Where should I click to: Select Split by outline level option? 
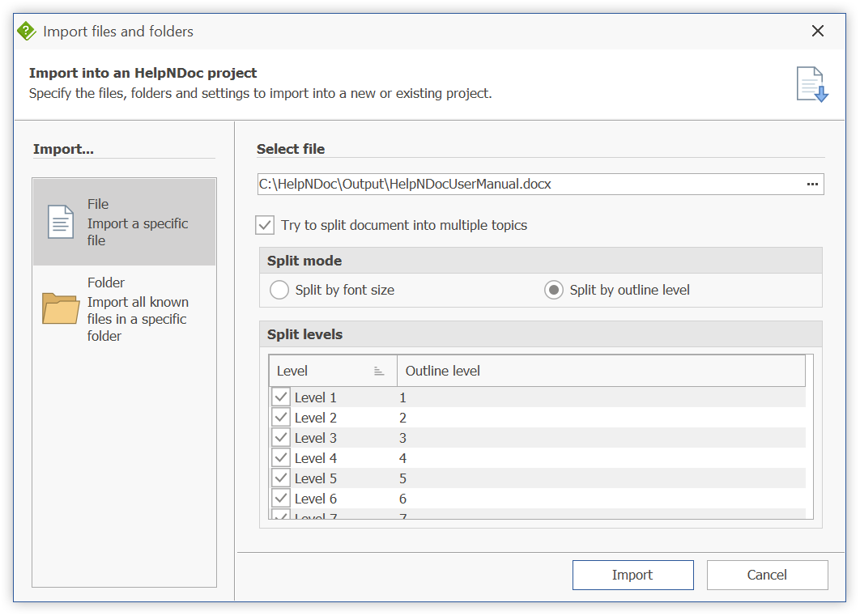(554, 290)
